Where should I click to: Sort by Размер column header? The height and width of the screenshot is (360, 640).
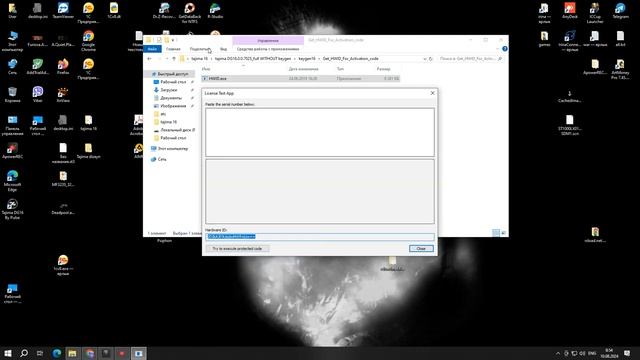tap(383, 69)
